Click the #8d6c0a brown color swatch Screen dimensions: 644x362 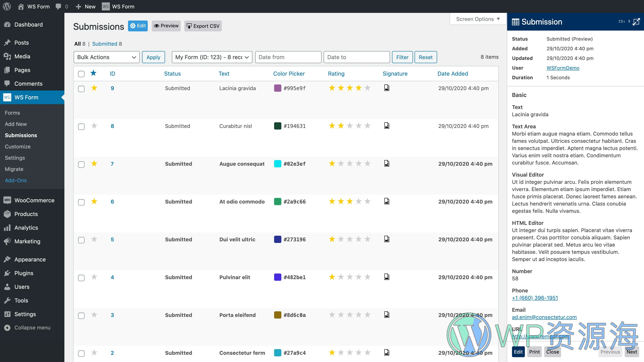pos(278,315)
